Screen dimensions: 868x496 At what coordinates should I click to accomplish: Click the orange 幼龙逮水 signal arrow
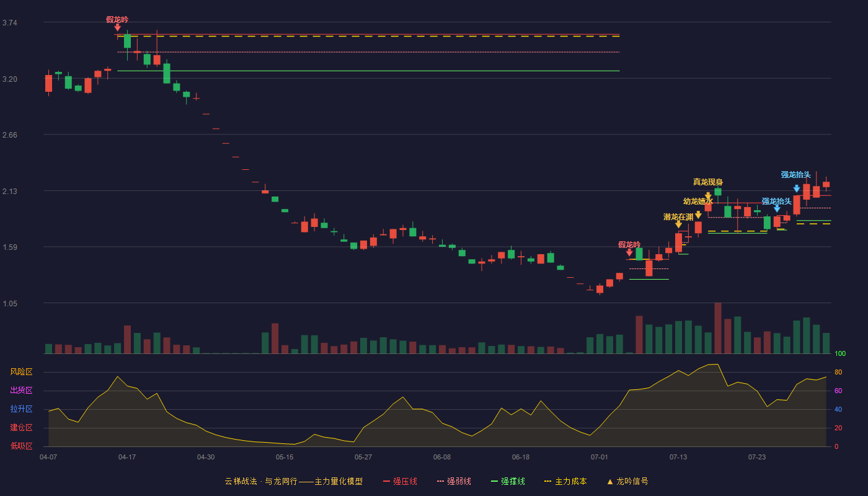[698, 215]
